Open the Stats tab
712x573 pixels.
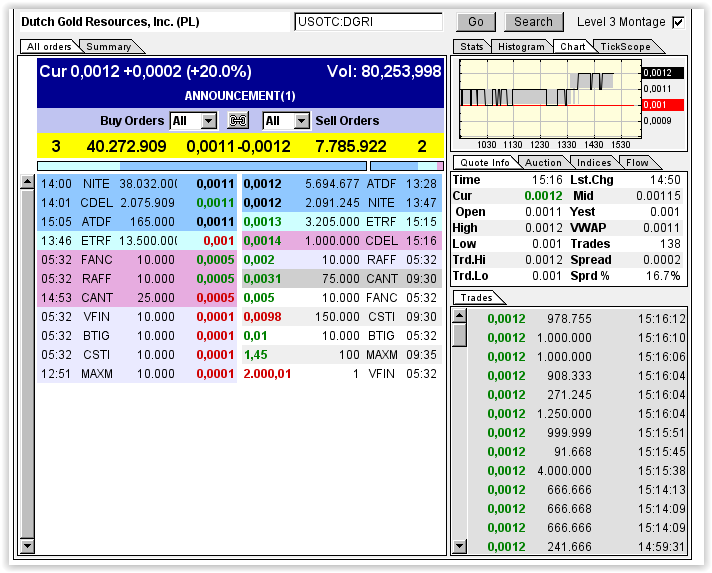(472, 47)
